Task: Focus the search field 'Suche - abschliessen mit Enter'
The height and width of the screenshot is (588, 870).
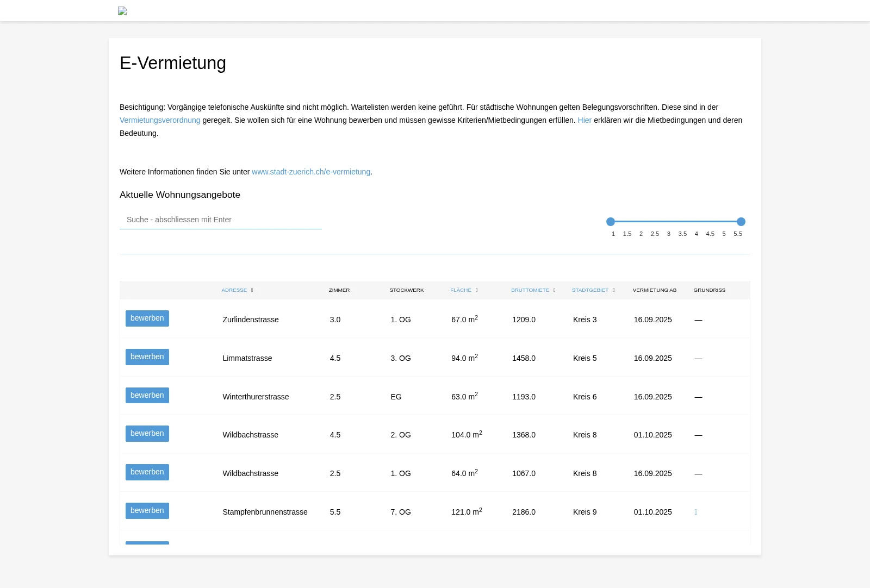Action: 221,220
